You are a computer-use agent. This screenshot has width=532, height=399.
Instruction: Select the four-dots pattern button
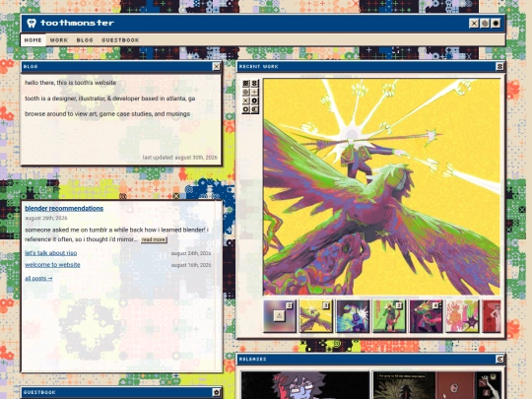tap(254, 84)
